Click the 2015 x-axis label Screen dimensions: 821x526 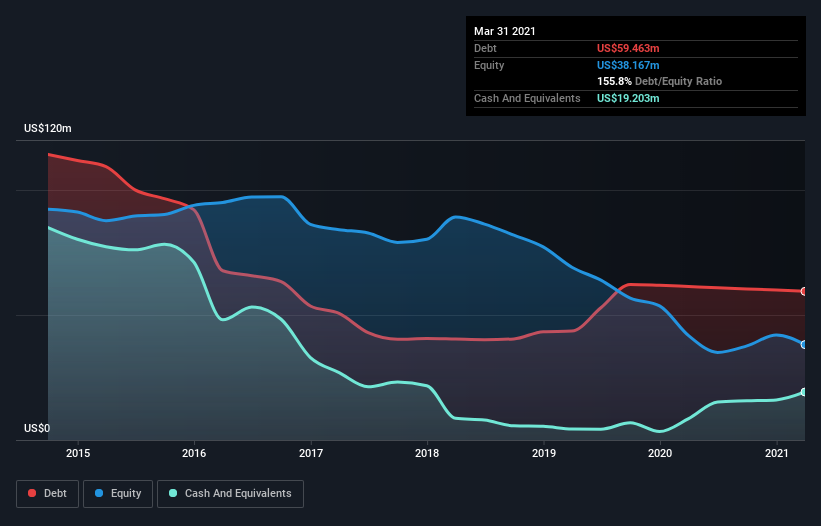[78, 453]
